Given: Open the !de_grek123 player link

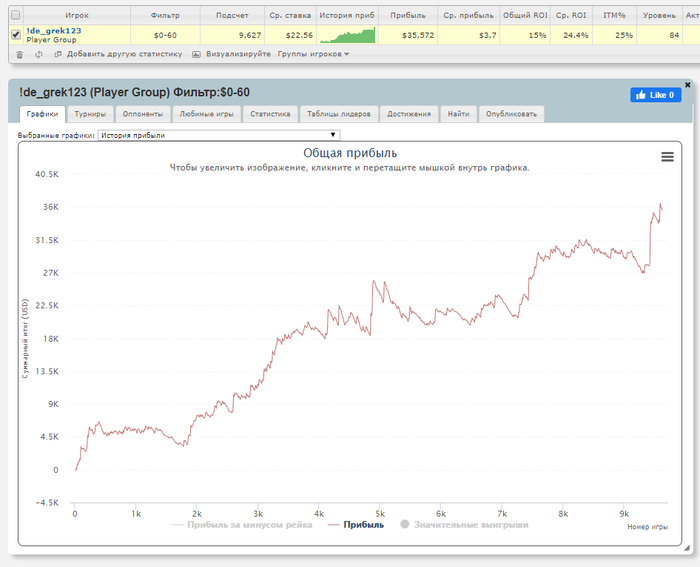Looking at the screenshot, I should pos(54,31).
